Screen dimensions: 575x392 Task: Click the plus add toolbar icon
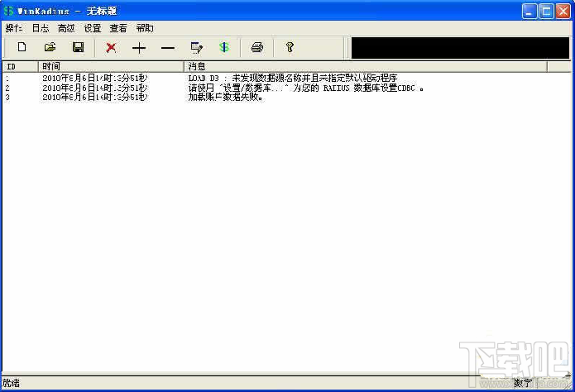point(139,48)
